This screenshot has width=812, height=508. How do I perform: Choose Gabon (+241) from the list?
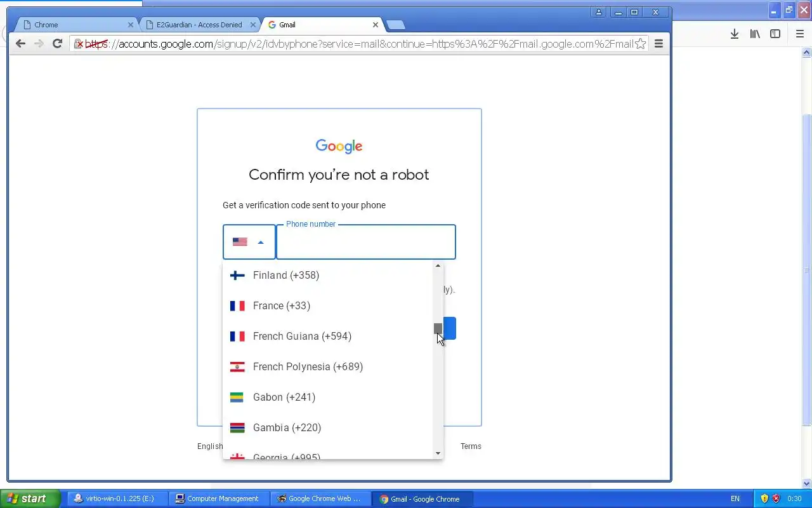click(x=328, y=397)
